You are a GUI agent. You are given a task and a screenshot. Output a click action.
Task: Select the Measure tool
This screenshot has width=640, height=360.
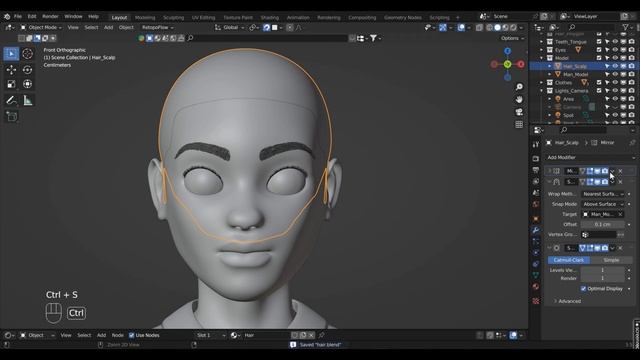[27, 100]
